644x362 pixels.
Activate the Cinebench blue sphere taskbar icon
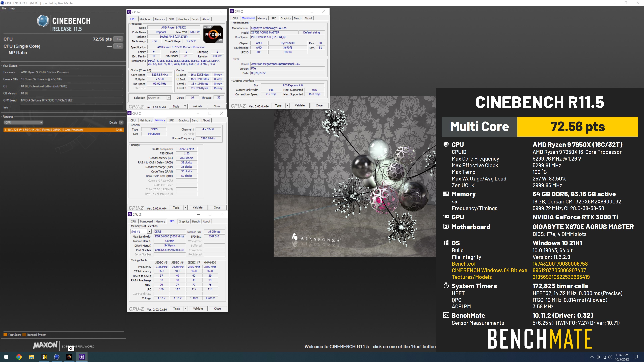(x=57, y=357)
